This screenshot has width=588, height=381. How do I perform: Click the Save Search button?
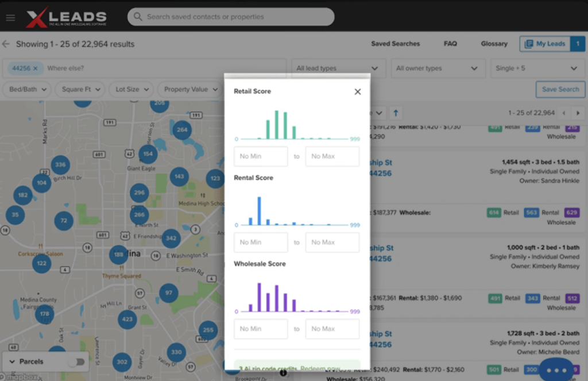(x=560, y=90)
